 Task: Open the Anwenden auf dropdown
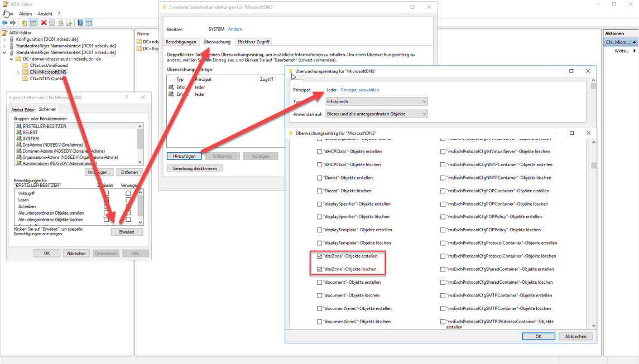[376, 114]
